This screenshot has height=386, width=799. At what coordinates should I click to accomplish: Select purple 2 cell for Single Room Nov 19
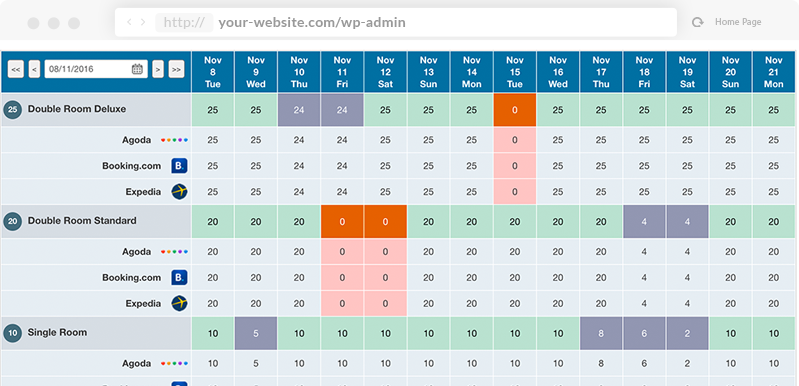point(687,334)
